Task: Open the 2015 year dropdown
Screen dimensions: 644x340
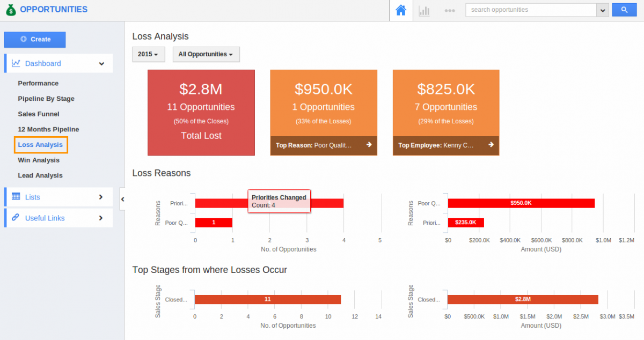Action: coord(148,54)
